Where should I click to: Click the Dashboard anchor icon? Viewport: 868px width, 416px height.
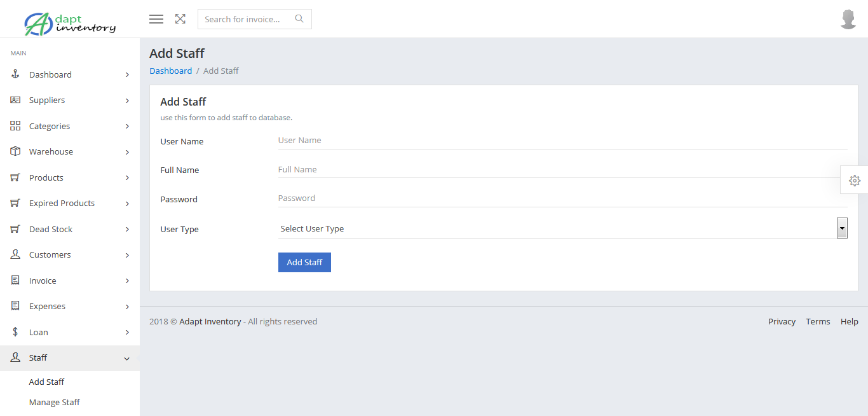15,74
